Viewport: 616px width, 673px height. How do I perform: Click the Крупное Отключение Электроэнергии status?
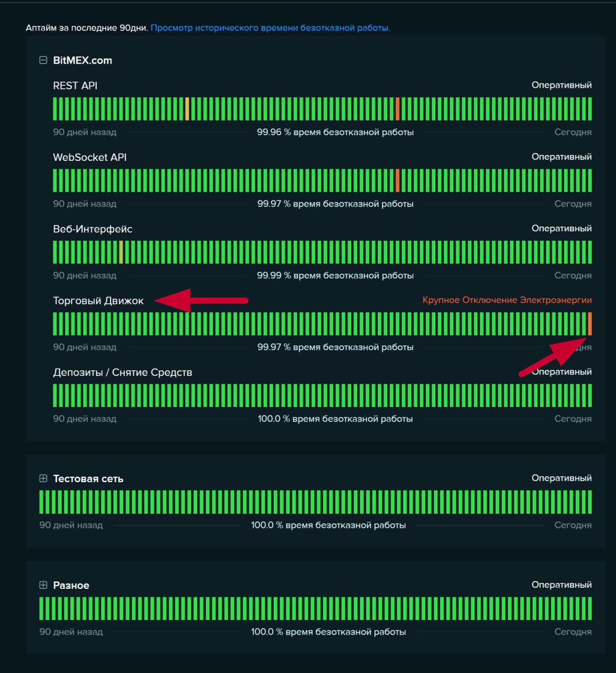click(x=507, y=300)
